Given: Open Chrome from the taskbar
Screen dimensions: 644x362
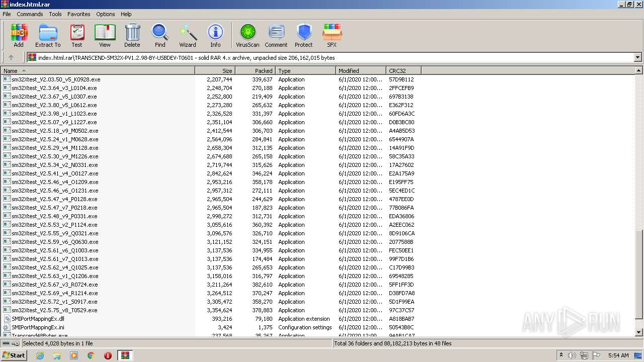Looking at the screenshot, I should (x=91, y=355).
